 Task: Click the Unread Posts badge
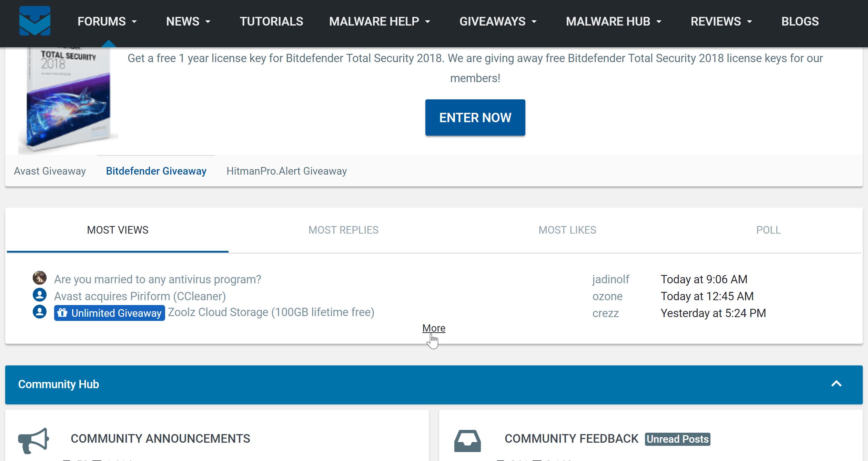click(677, 439)
